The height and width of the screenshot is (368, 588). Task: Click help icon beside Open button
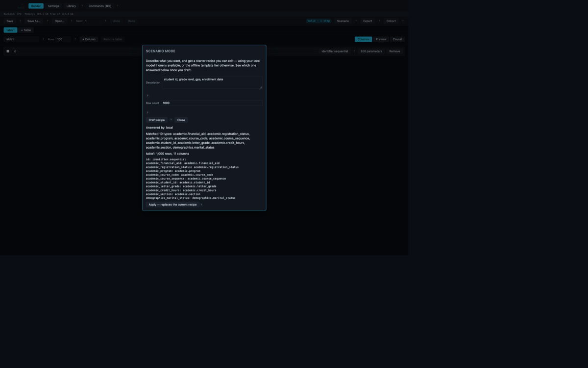pyautogui.click(x=72, y=21)
